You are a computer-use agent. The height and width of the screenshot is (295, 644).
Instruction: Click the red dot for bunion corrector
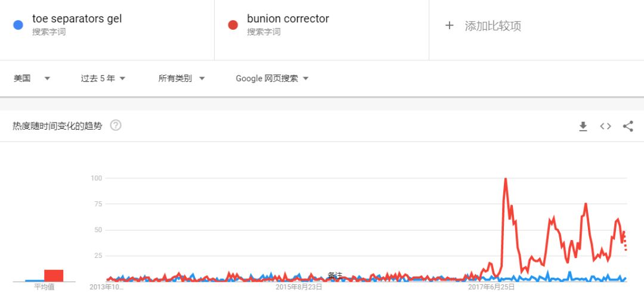pyautogui.click(x=233, y=25)
